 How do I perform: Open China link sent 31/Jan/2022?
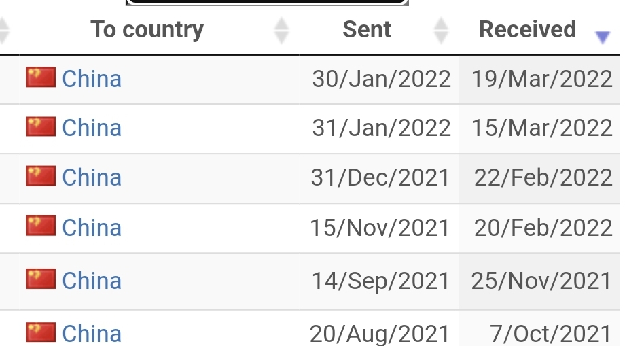point(92,127)
